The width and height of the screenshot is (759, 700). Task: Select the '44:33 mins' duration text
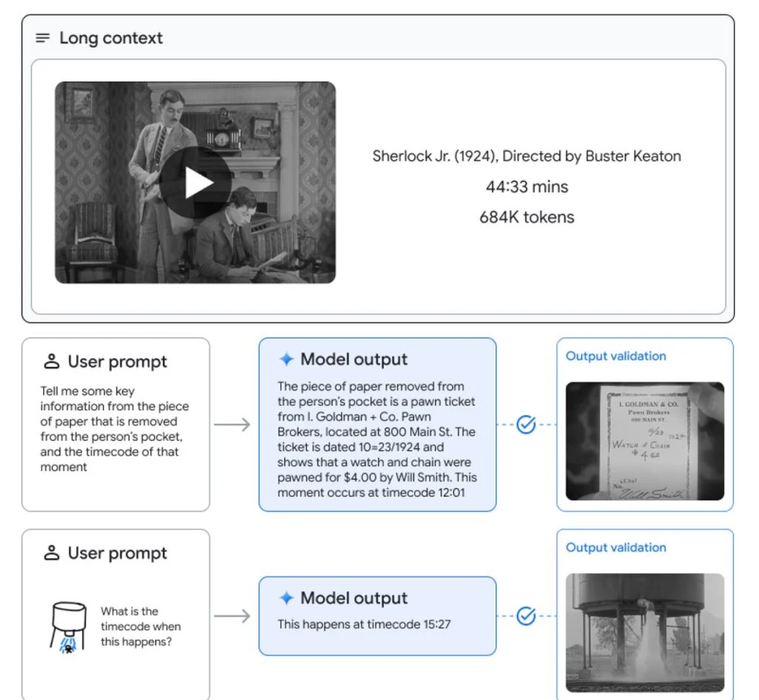point(527,187)
